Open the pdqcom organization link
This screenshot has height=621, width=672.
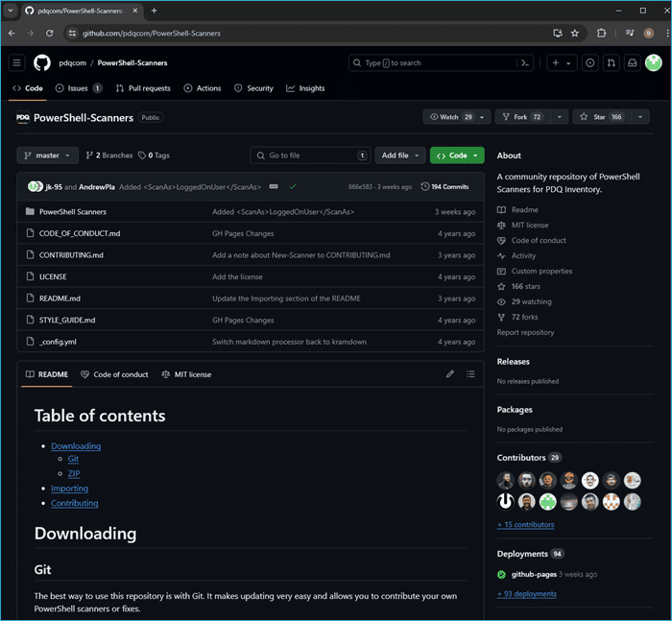(72, 63)
